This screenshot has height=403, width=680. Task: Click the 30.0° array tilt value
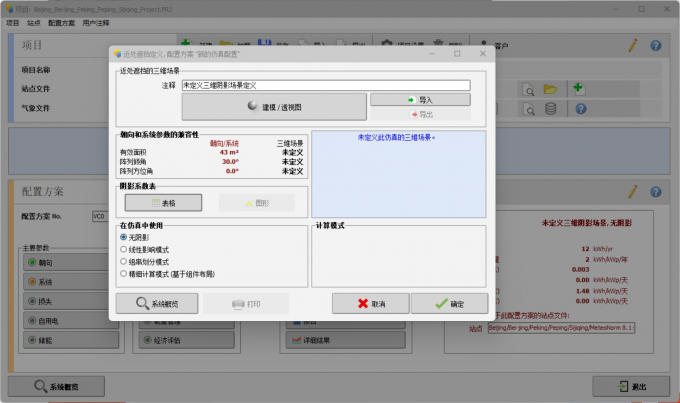[x=230, y=161]
